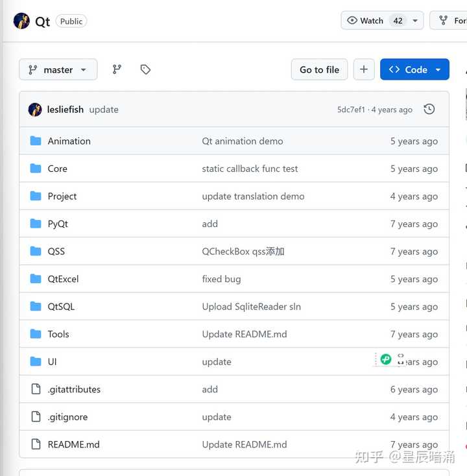Click '5 years ago' in Animation row
Image resolution: width=467 pixels, height=476 pixels.
coord(414,141)
